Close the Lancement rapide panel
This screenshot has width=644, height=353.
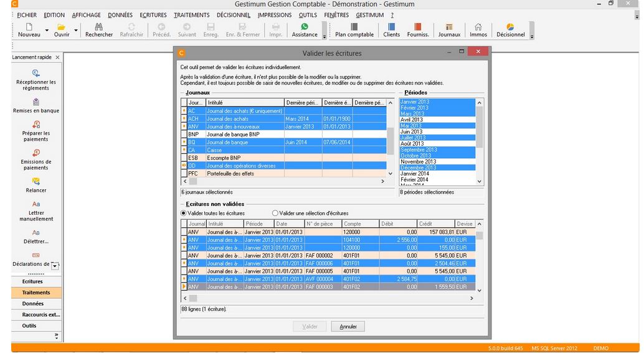click(x=57, y=57)
